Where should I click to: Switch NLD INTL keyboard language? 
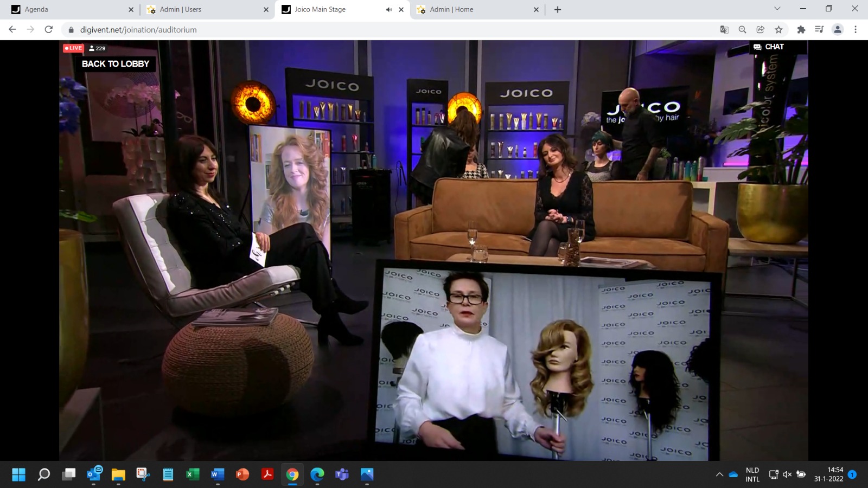click(752, 474)
